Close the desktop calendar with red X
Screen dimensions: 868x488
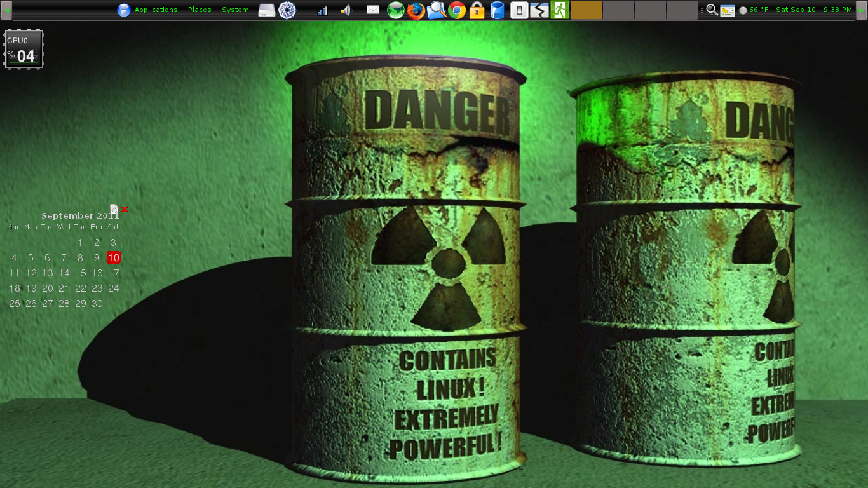[125, 209]
